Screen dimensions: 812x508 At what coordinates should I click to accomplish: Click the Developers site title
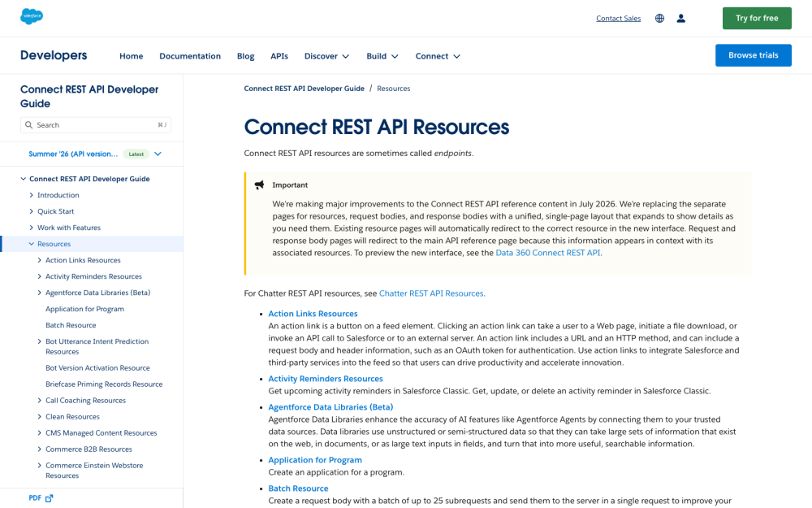[54, 55]
